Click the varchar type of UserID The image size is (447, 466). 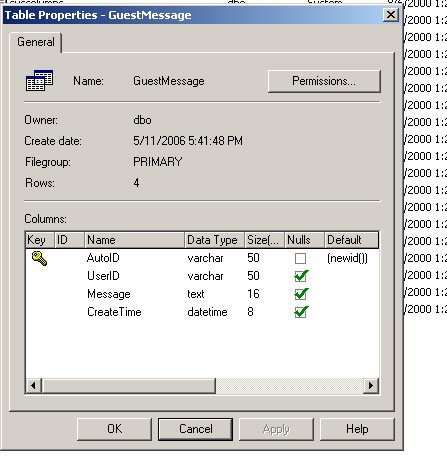205,276
